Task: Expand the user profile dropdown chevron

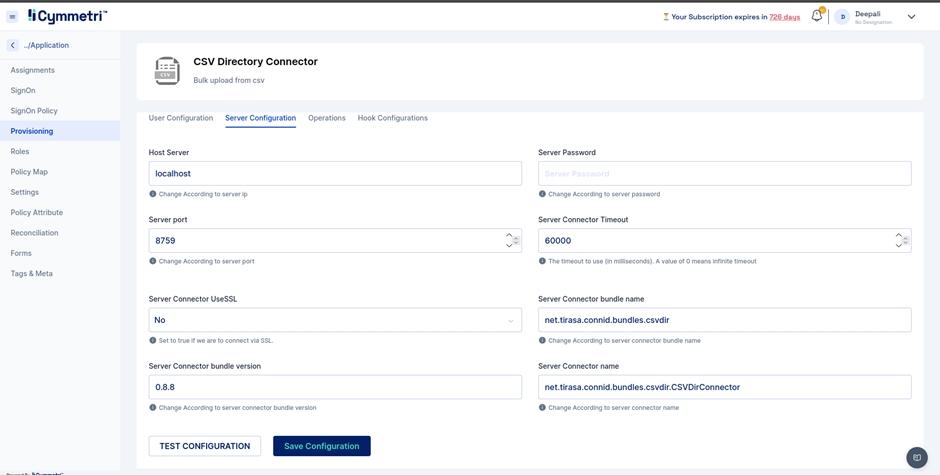Action: (911, 17)
